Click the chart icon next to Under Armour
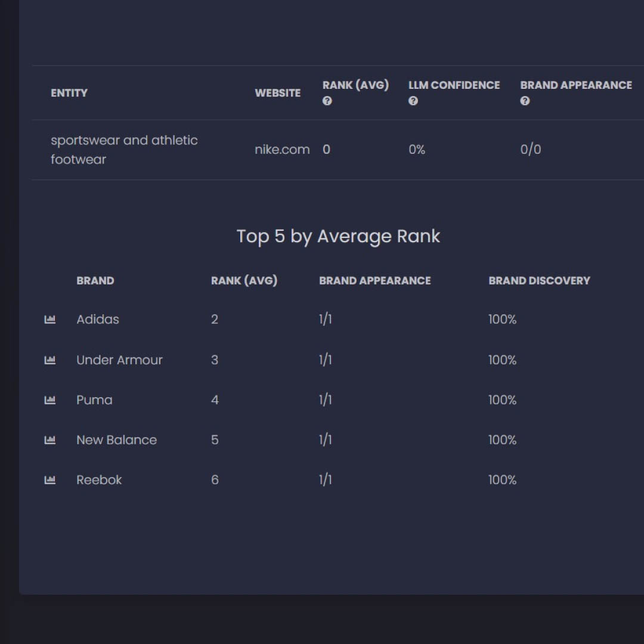644x644 pixels. tap(50, 360)
